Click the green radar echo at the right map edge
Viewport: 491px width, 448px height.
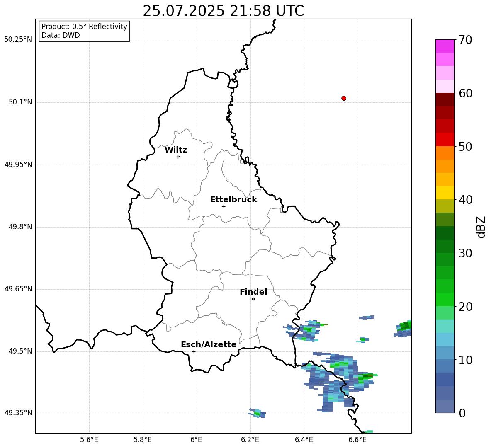tap(403, 329)
